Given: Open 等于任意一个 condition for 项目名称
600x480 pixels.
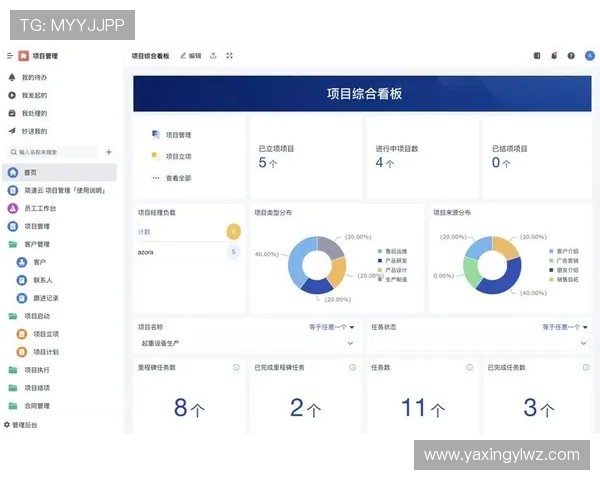Looking at the screenshot, I should (x=331, y=327).
